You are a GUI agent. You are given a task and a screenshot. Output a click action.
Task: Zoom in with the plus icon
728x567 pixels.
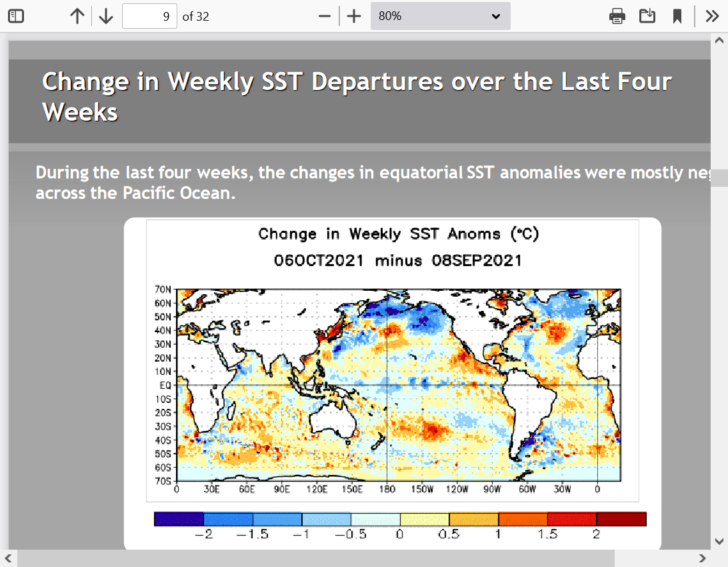tap(354, 16)
